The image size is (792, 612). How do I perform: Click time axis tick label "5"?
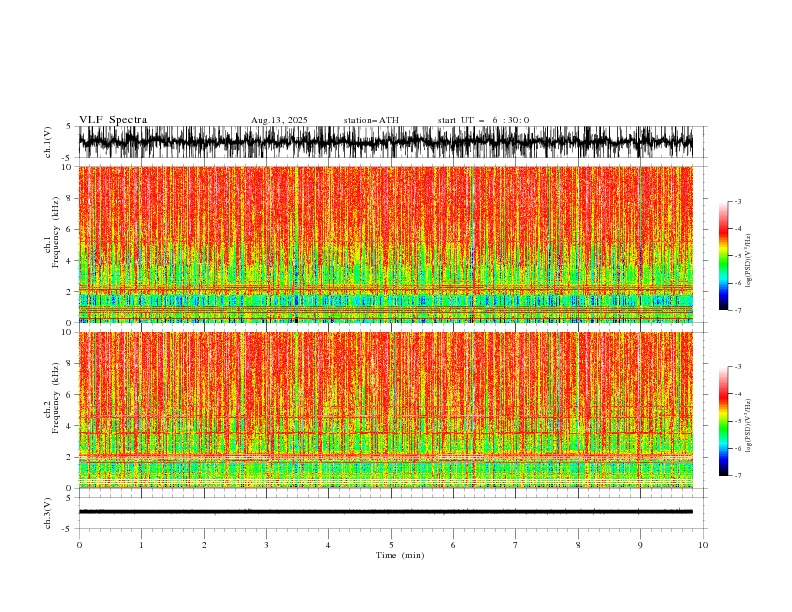click(391, 545)
